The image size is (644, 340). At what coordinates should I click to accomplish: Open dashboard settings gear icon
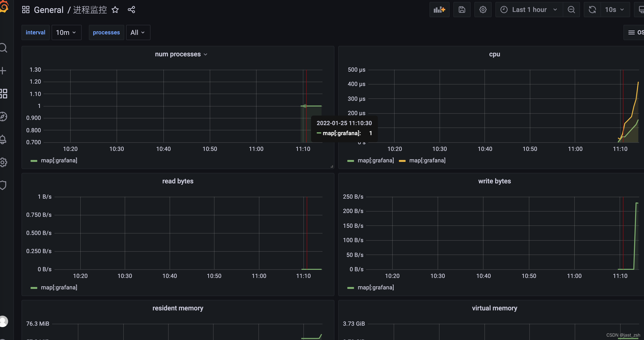click(483, 10)
